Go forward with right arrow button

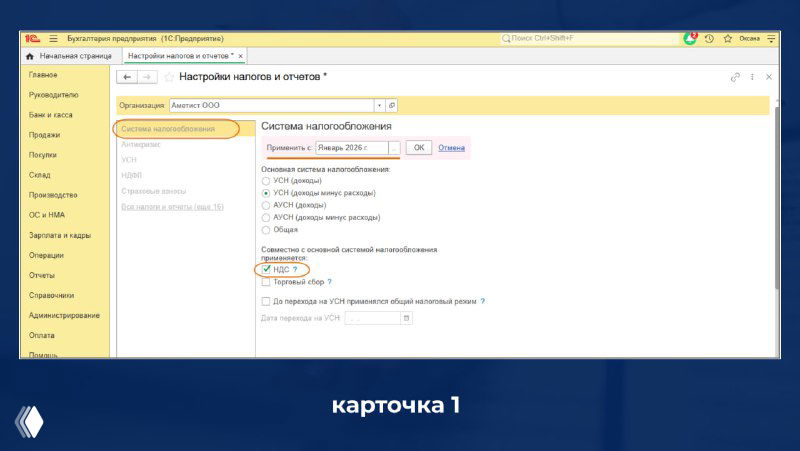147,77
